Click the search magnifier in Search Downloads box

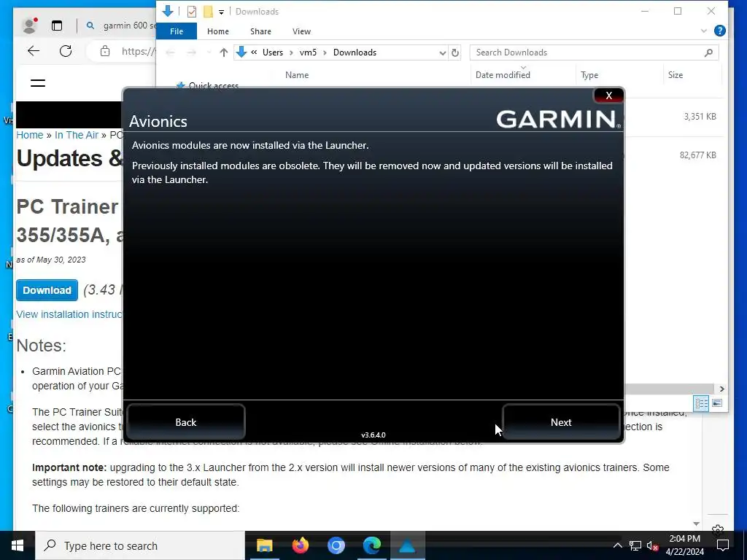[x=708, y=52]
